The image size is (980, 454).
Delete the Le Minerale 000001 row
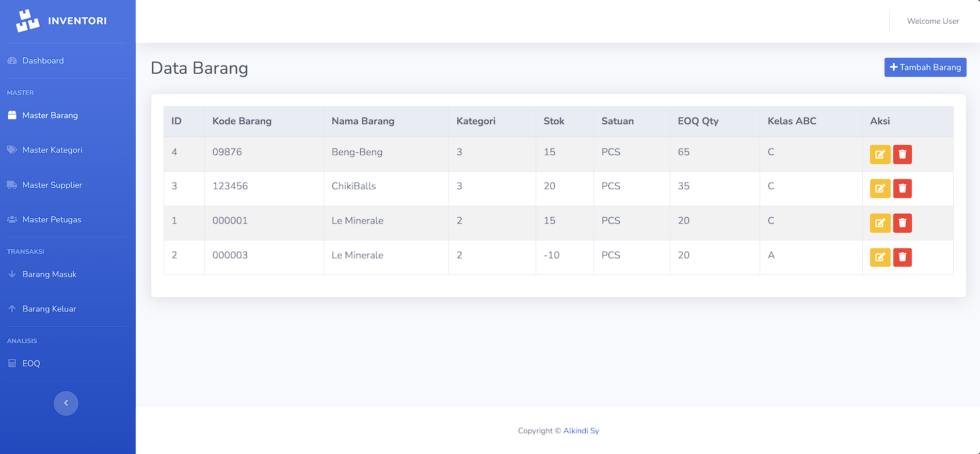[903, 223]
